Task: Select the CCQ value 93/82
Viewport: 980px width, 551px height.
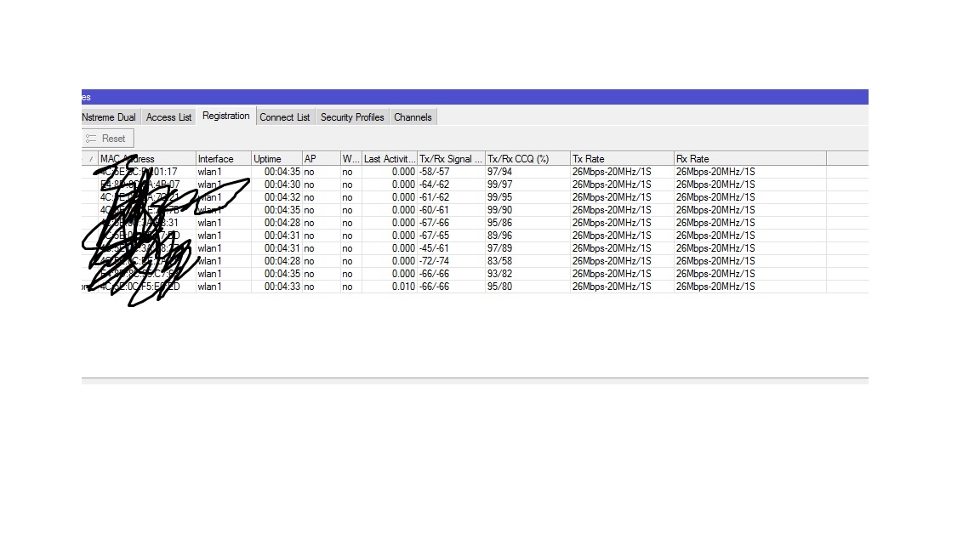Action: 499,275
